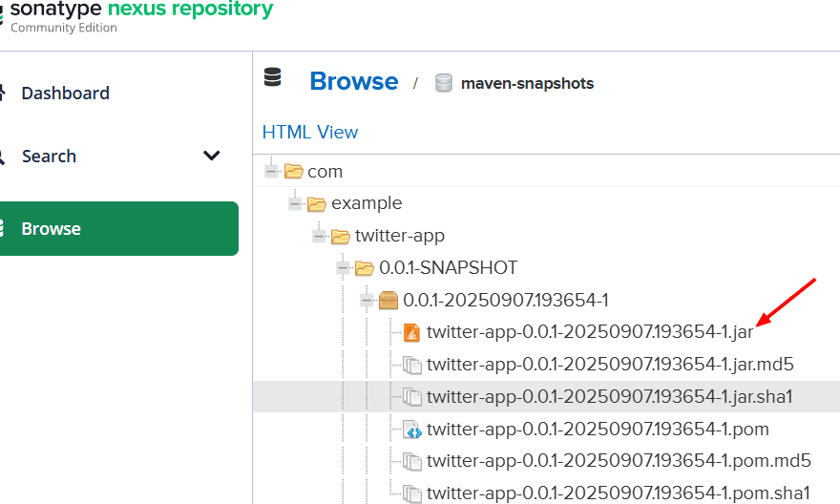
Task: Select twitter-app-0.0.1-20250907.193654-1.jar.sha1 entry
Action: pyautogui.click(x=609, y=397)
